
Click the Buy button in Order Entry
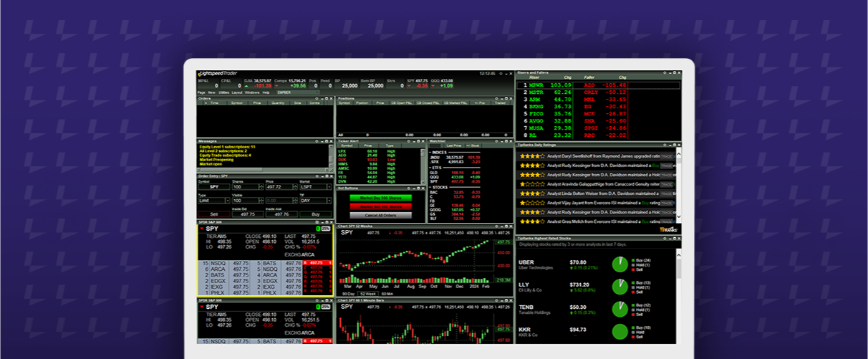pyautogui.click(x=316, y=214)
